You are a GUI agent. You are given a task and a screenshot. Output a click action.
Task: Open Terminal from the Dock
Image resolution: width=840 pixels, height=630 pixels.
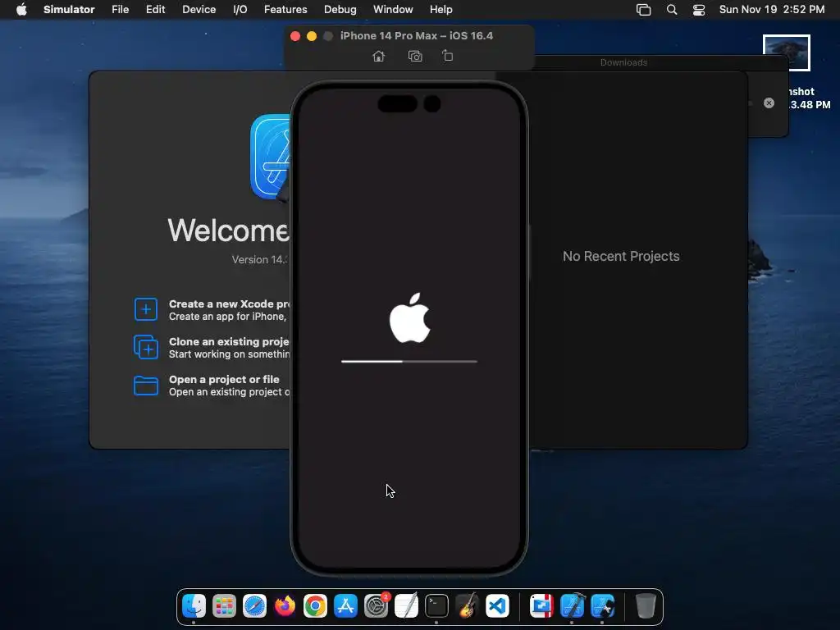tap(436, 606)
